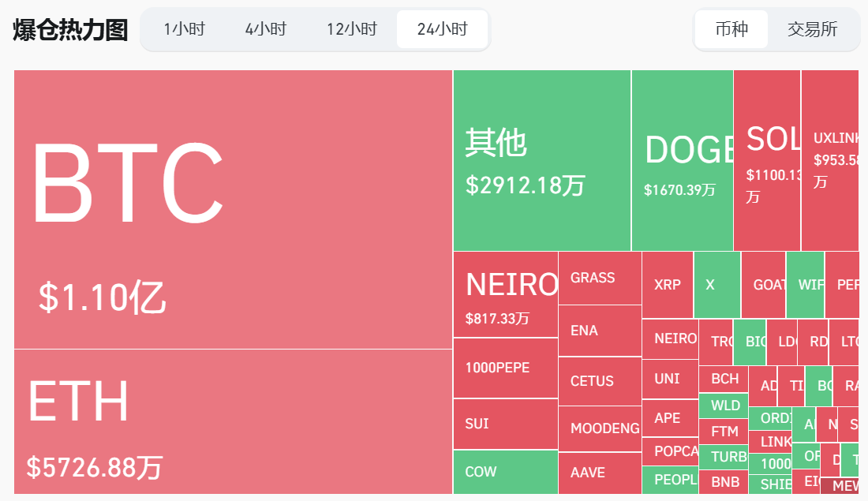Open the ETH $5726.88万 tile
Screen dimensions: 868x501
click(x=233, y=422)
